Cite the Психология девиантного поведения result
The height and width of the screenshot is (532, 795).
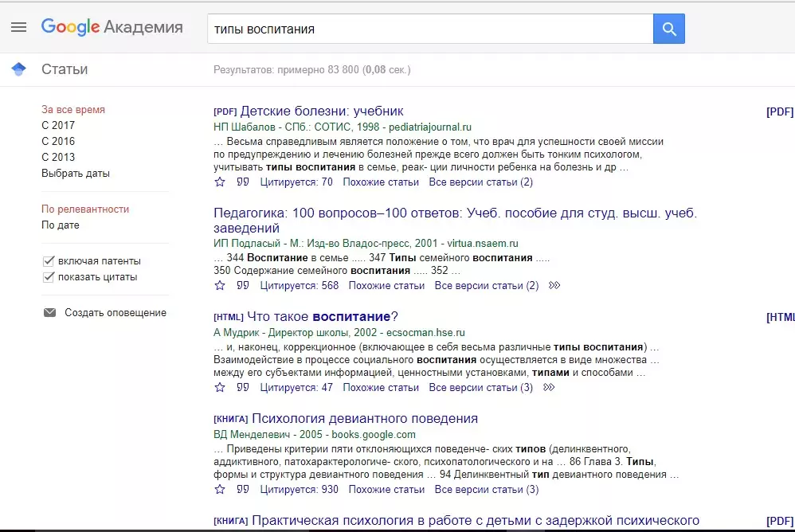[243, 489]
